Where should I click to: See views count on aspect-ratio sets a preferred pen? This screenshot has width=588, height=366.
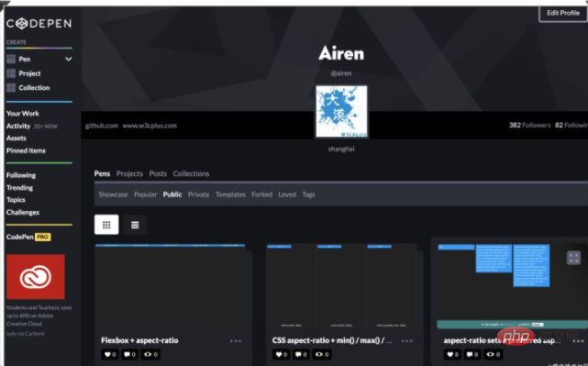point(494,354)
